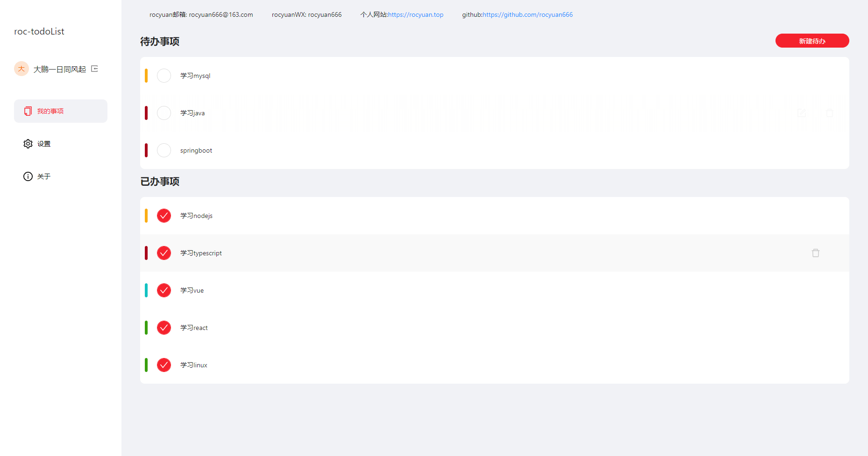Click the 学习linux completed item text
Viewport: 868px width, 456px height.
point(194,365)
